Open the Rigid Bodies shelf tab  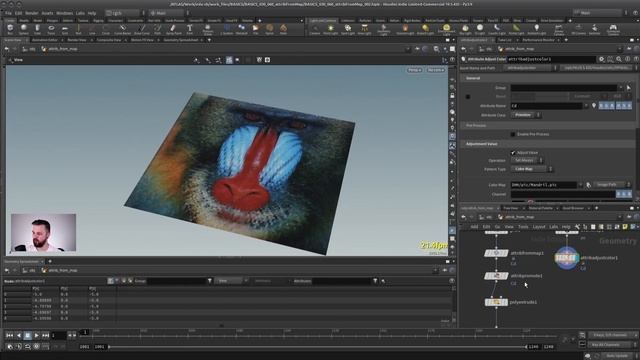tap(412, 20)
